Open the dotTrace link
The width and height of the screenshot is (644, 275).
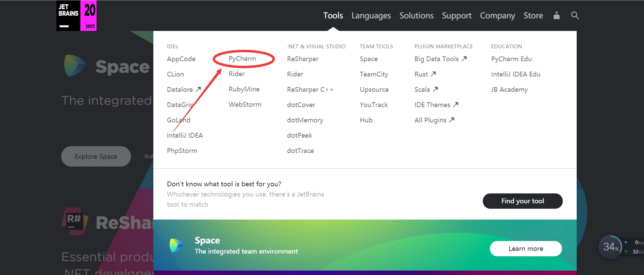(300, 151)
